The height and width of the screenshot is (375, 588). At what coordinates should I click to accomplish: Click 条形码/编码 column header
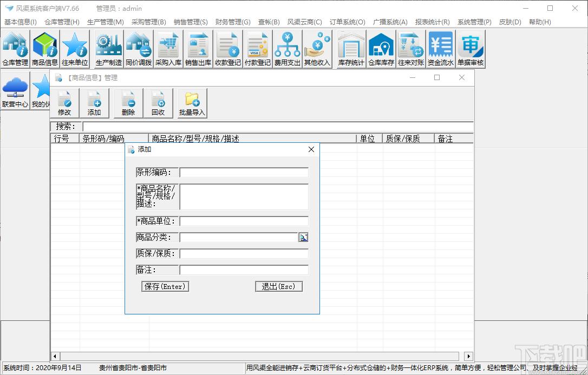tap(114, 139)
